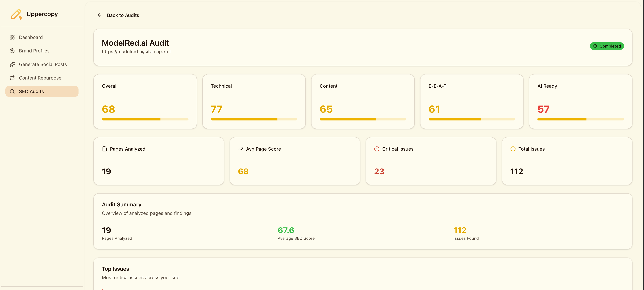
Task: Click the Overall score progress bar
Action: [x=145, y=119]
